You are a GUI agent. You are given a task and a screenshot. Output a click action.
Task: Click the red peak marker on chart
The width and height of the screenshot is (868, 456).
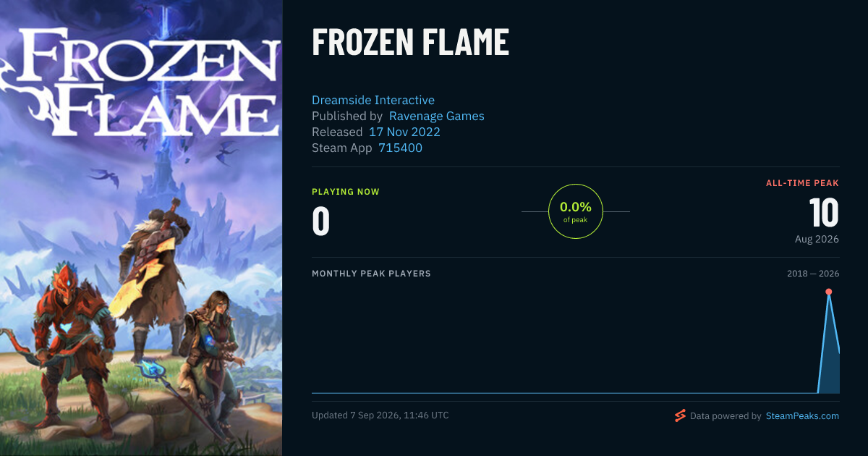tap(828, 292)
